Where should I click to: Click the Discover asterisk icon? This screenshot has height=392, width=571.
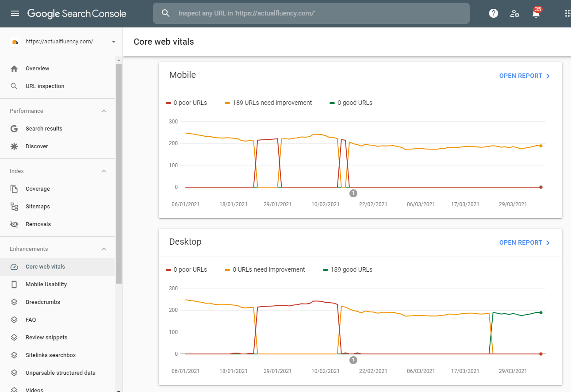pyautogui.click(x=14, y=146)
